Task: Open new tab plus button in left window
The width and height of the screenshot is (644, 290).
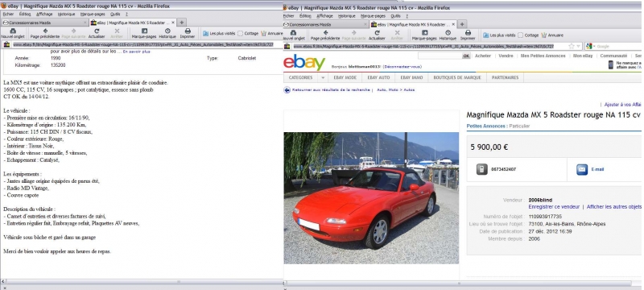Action: (x=182, y=23)
